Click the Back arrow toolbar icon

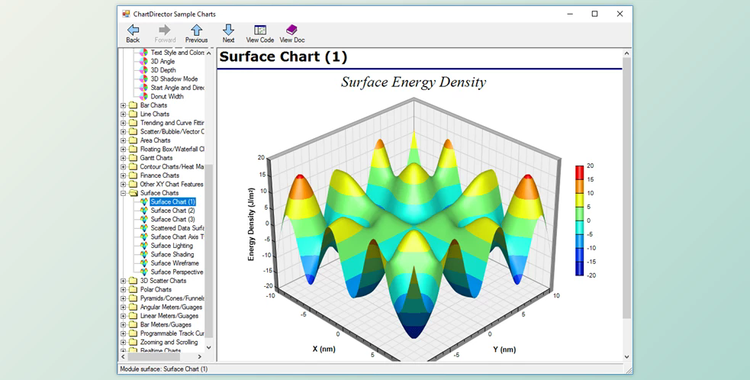pyautogui.click(x=133, y=30)
